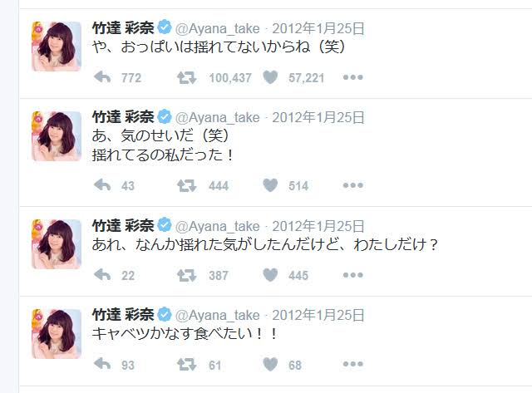
Task: Like the tweet with 57,221 likes
Action: tap(270, 77)
